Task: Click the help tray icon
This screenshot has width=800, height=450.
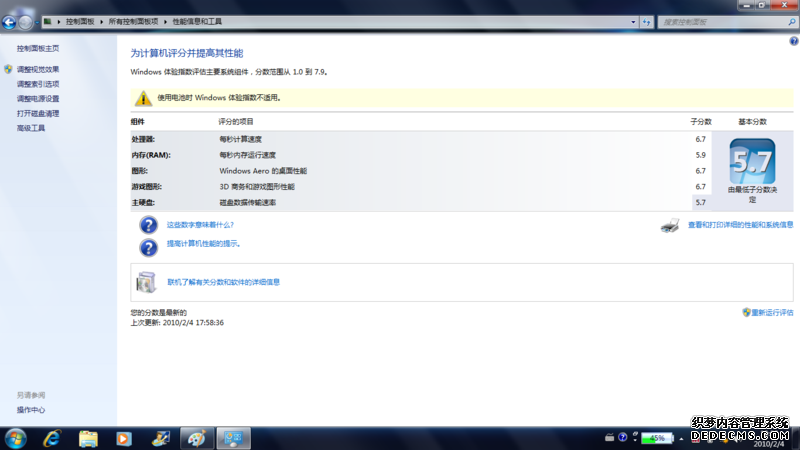Action: pyautogui.click(x=622, y=437)
